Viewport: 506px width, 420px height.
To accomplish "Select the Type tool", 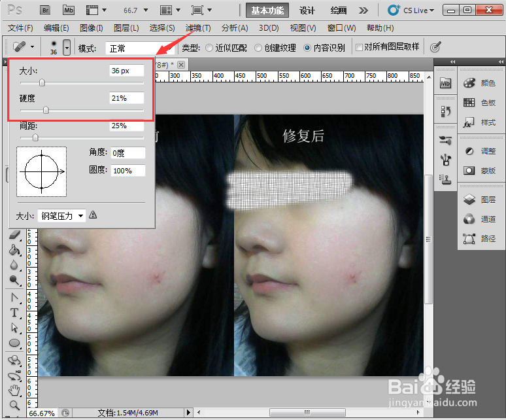I will (x=14, y=313).
